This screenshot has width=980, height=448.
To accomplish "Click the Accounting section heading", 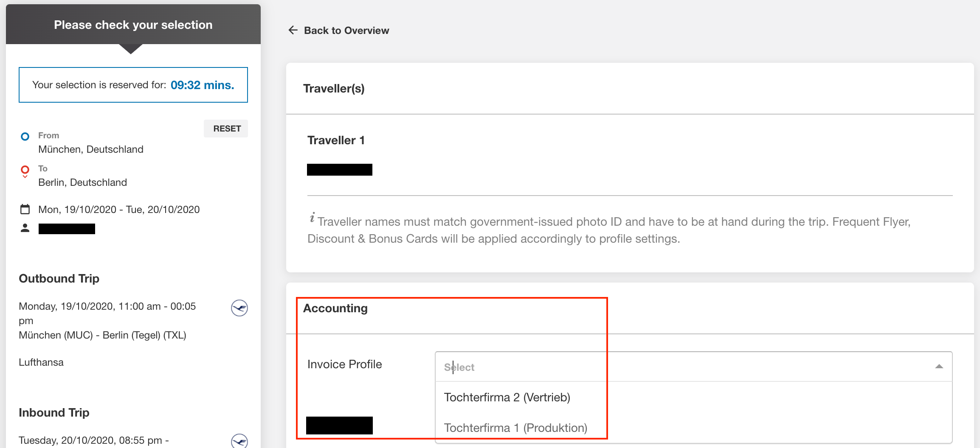I will [x=335, y=308].
